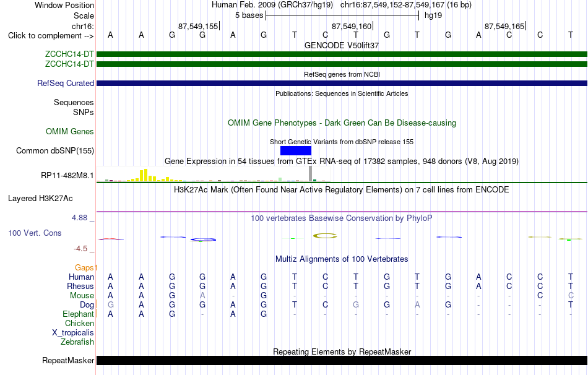Click the navy RefSeq Curated gene bar
The image size is (588, 375).
[x=342, y=84]
